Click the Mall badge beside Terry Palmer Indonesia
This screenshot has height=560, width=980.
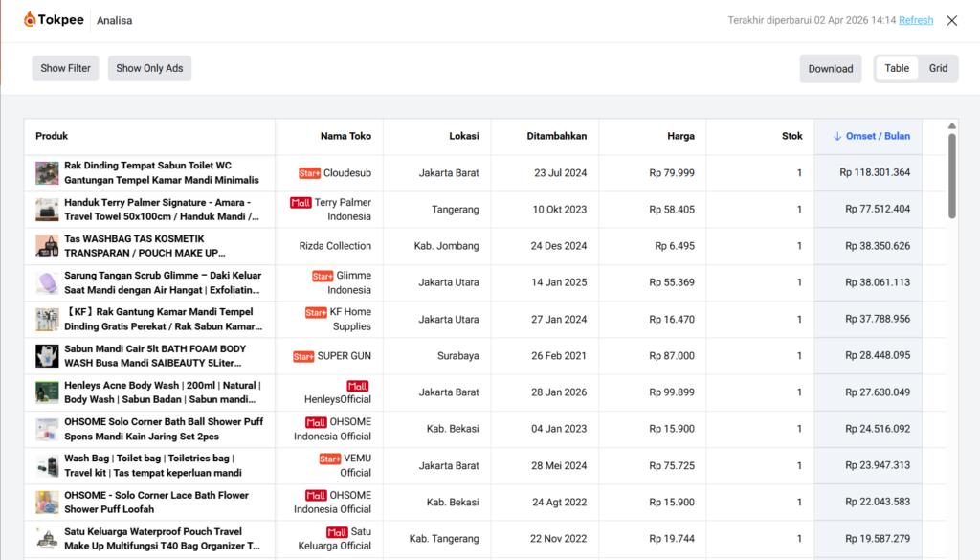[300, 202]
